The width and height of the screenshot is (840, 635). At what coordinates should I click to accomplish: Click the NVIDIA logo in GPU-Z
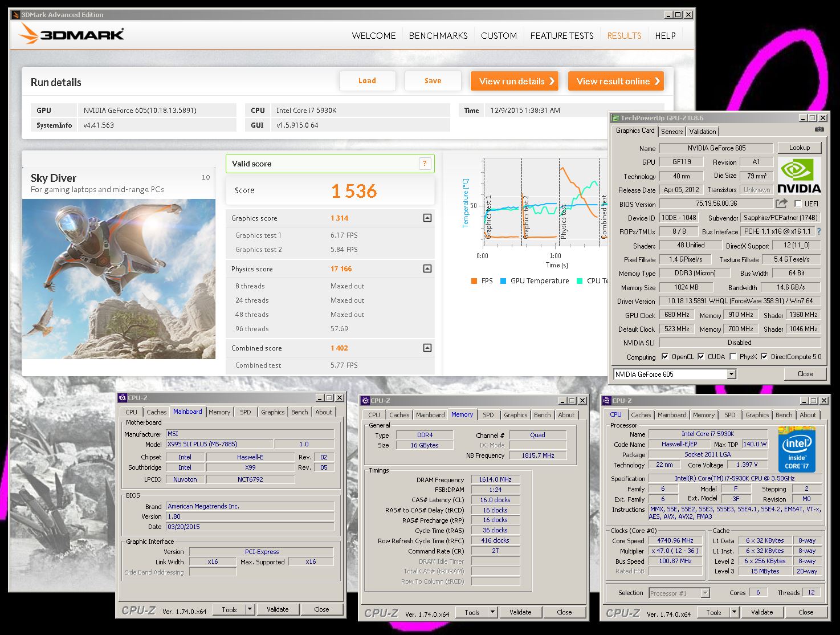click(x=799, y=176)
